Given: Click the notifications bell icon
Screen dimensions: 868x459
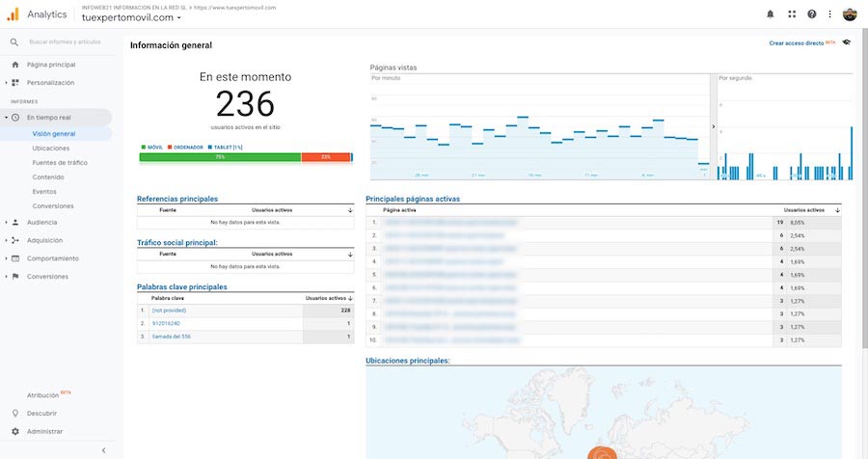Looking at the screenshot, I should click(x=770, y=13).
